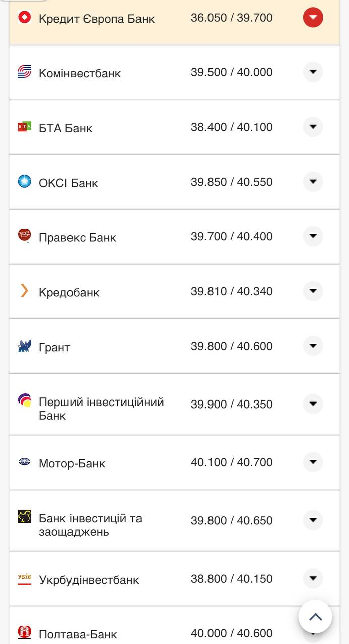Click the ОКСІ Банк blue logo
This screenshot has height=644, width=349.
[x=24, y=182]
